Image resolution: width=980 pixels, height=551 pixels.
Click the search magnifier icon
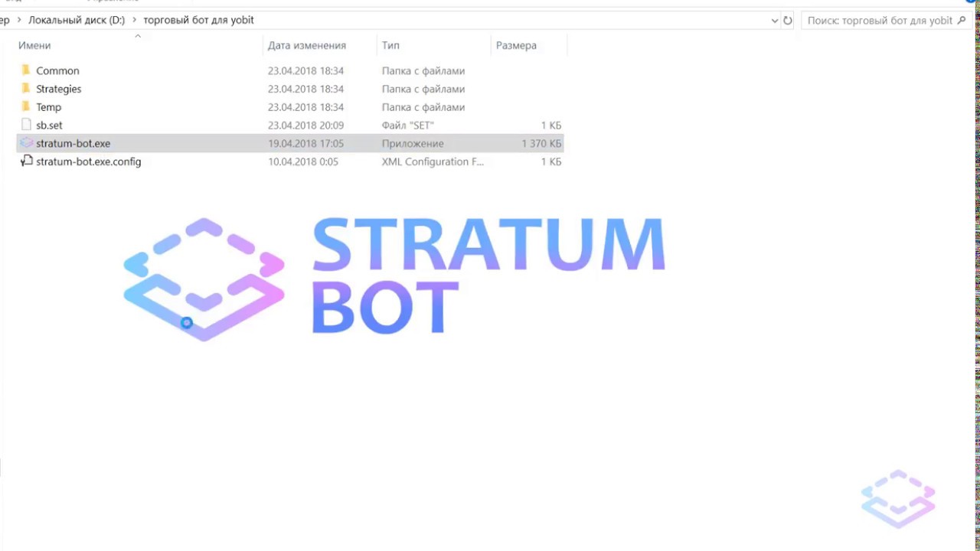(962, 21)
